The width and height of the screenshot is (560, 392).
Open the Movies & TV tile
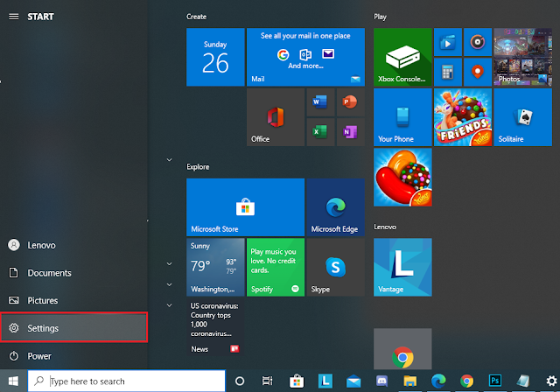click(x=447, y=42)
